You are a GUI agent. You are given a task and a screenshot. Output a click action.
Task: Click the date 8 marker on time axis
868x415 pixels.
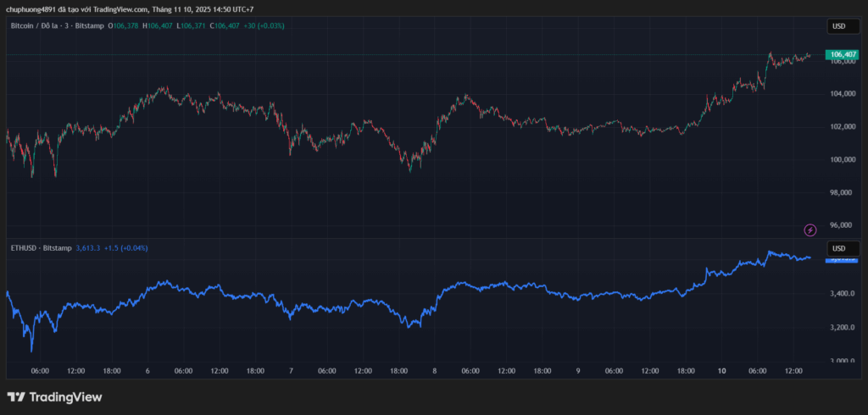pos(434,371)
